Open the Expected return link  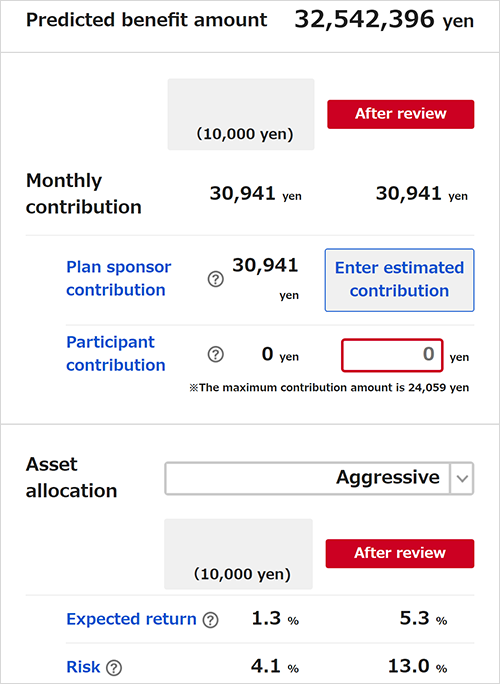(131, 619)
